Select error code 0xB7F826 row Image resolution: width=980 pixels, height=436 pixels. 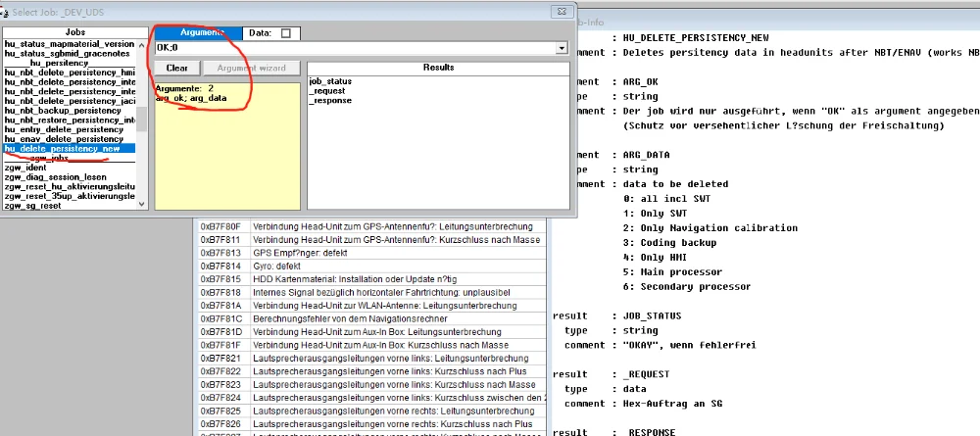(x=372, y=424)
